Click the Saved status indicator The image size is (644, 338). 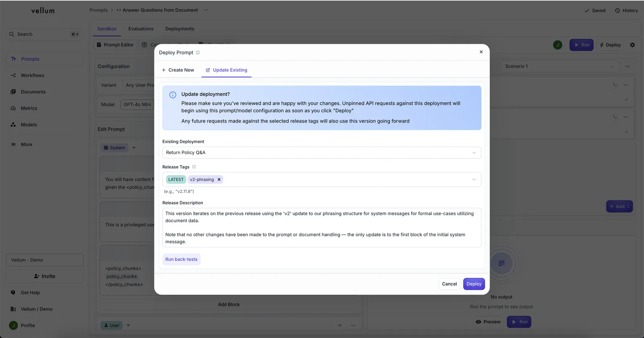(595, 10)
